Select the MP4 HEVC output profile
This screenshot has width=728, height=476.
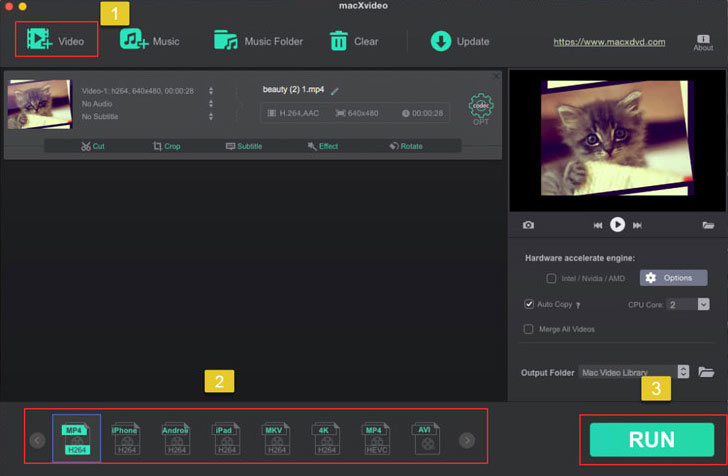click(x=376, y=439)
